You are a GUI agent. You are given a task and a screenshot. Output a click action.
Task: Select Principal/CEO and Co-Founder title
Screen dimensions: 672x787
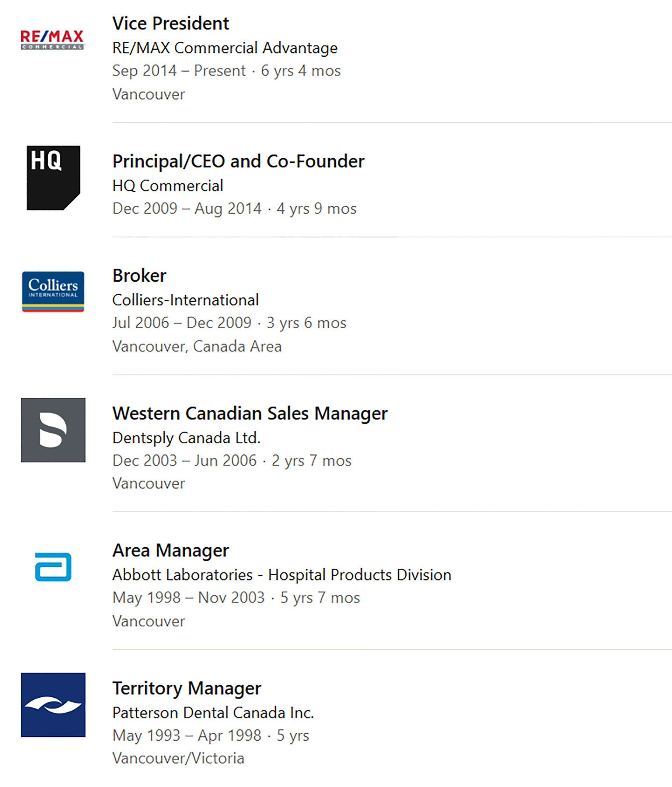[x=238, y=161]
